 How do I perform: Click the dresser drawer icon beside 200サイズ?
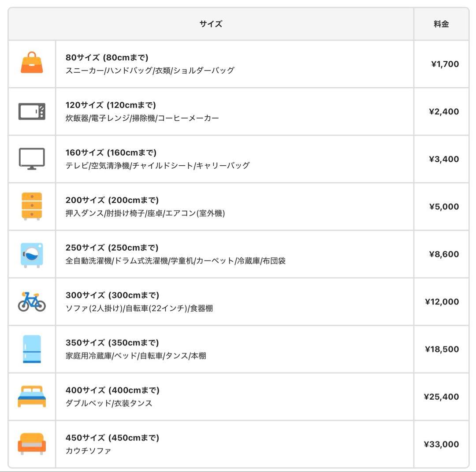pyautogui.click(x=31, y=206)
